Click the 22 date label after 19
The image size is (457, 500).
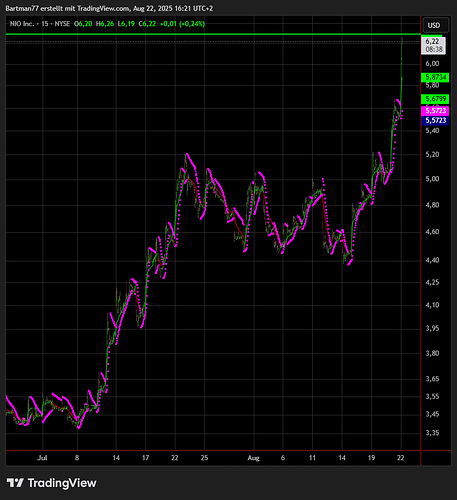coord(401,458)
